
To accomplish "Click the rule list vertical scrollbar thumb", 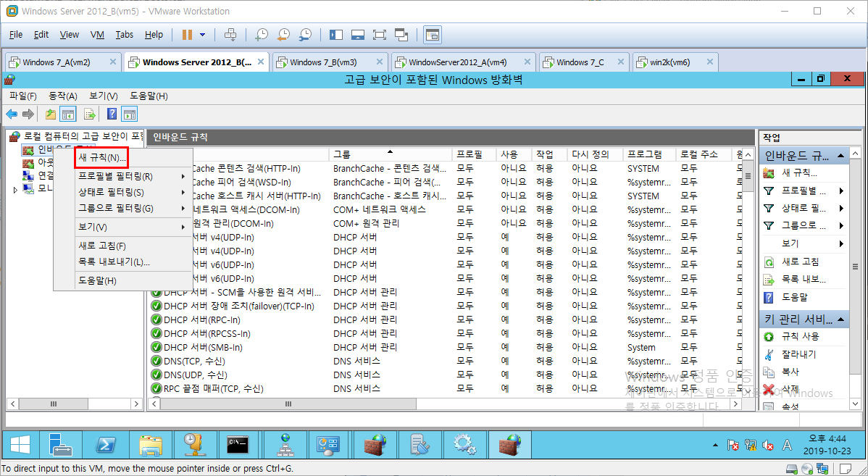I will pyautogui.click(x=748, y=177).
